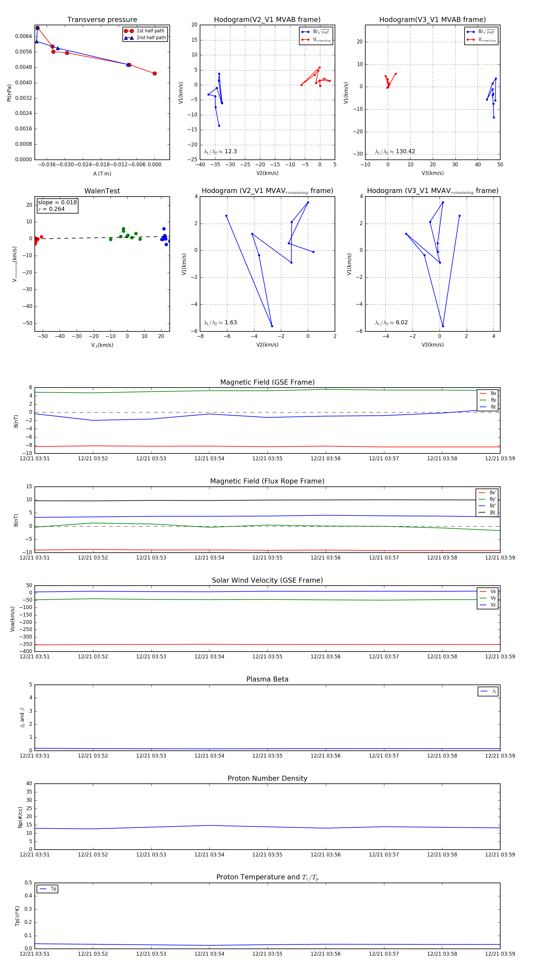Click the red data point at A = 0.000 in Transverse pressure
Image resolution: width=535 pixels, height=980 pixels.
click(x=155, y=73)
